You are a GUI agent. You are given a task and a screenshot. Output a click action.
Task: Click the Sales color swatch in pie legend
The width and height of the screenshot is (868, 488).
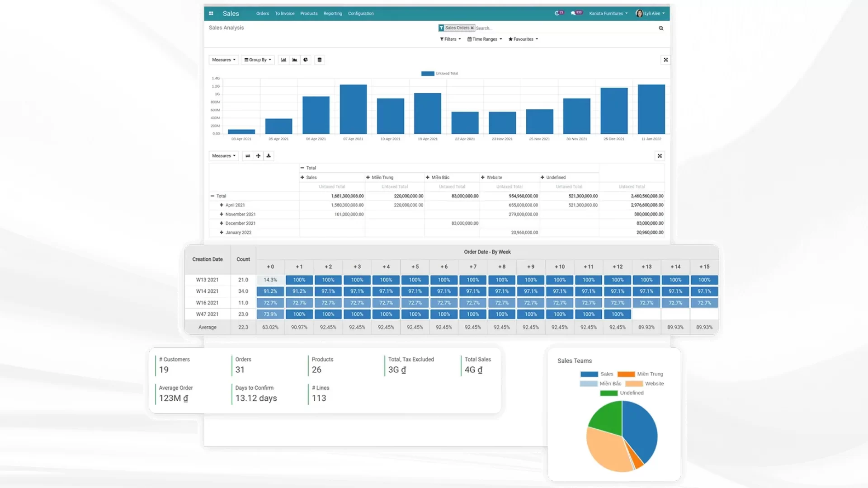point(589,374)
